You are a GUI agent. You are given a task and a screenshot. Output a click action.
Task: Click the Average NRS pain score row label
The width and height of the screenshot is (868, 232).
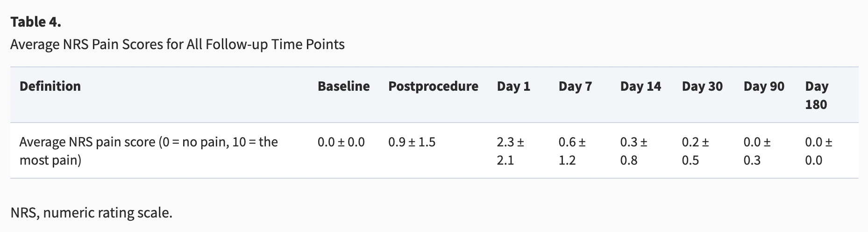(x=149, y=151)
